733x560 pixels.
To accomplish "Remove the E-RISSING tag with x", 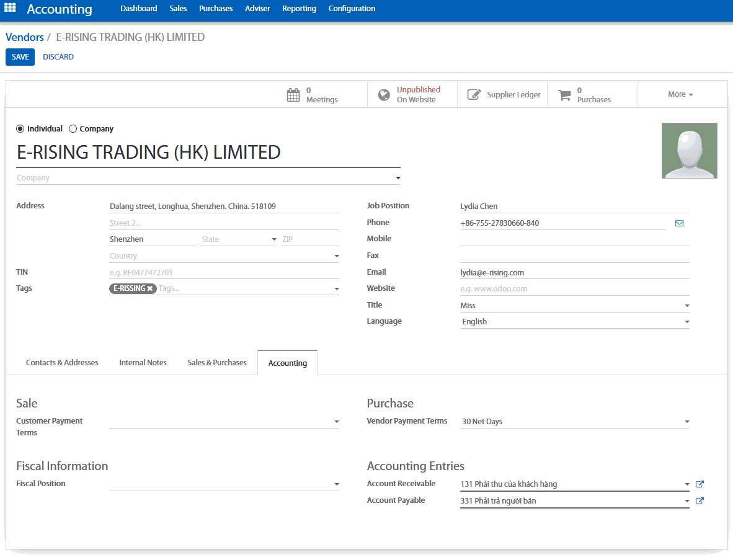I will click(150, 288).
